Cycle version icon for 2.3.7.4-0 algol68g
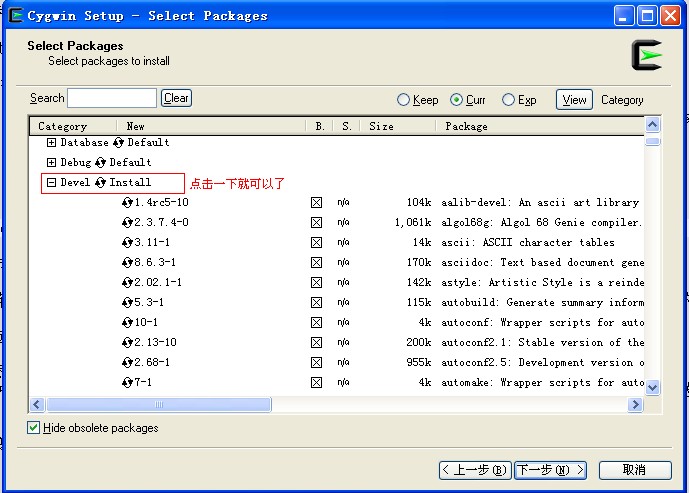The image size is (689, 493). click(x=127, y=222)
